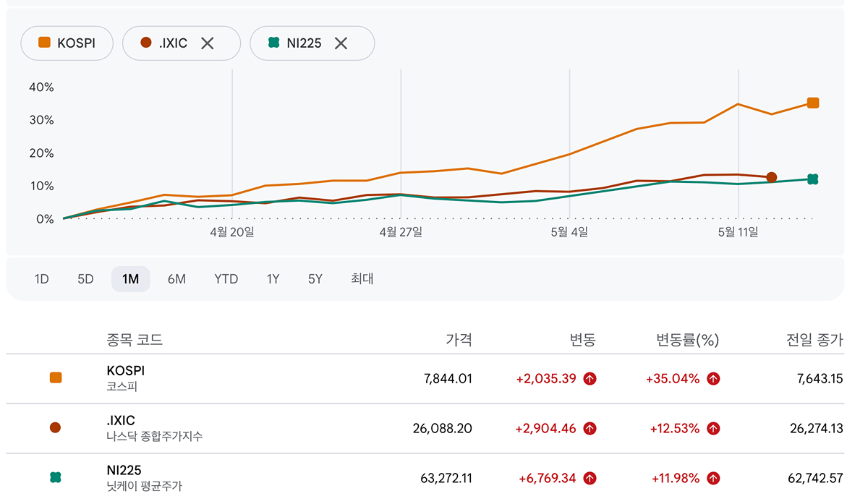
Task: Open the NI225 row in table
Action: (425, 478)
